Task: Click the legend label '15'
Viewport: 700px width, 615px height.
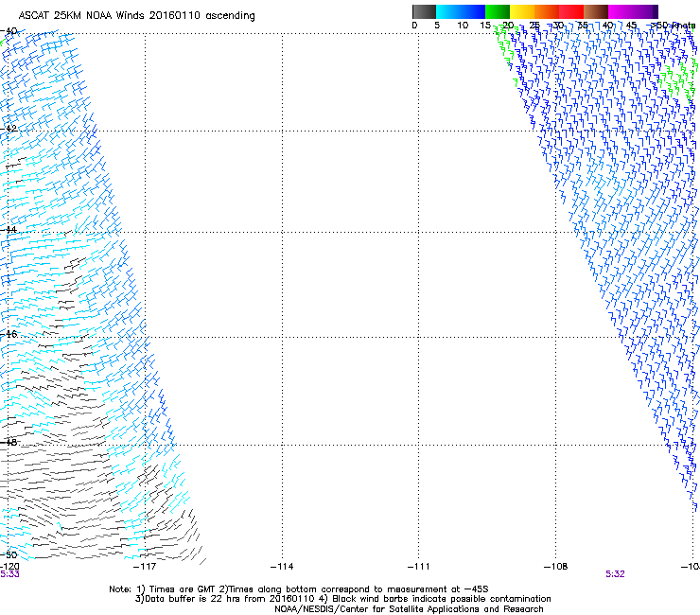Action: click(485, 26)
